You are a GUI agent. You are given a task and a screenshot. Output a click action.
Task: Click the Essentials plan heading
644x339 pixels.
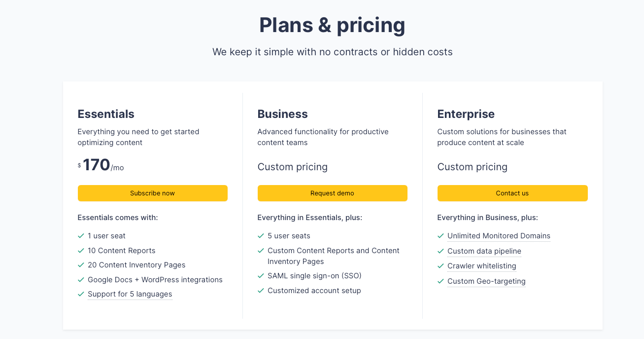(106, 114)
